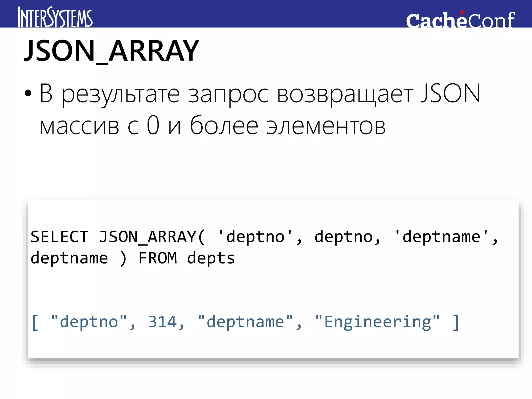Click the 'deptname ) FROM depts' line

[133, 258]
